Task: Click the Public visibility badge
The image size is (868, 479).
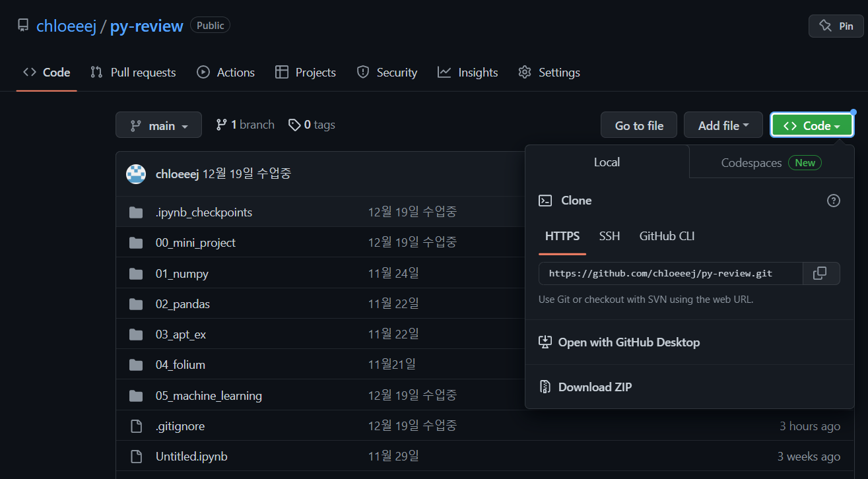Action: 210,26
